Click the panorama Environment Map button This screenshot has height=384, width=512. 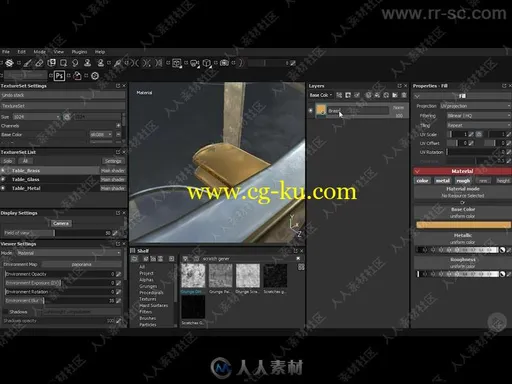[x=81, y=264]
